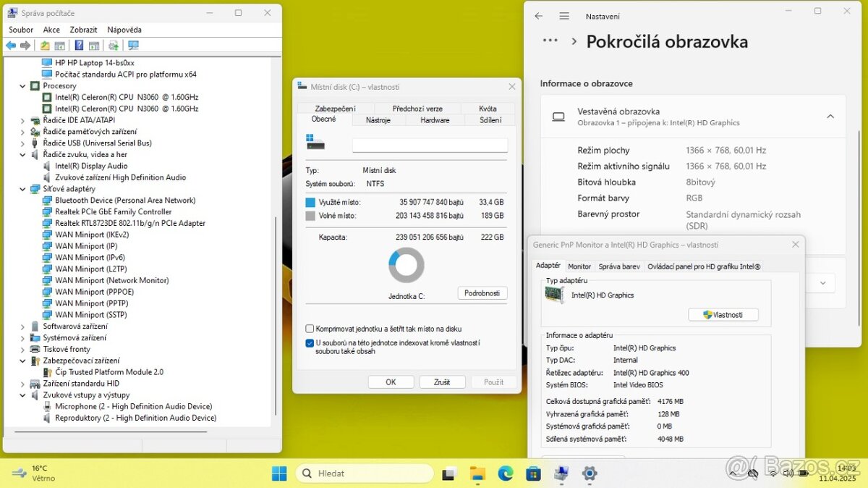Launch File Explorer from the taskbar
Image resolution: width=868 pixels, height=488 pixels.
click(x=476, y=473)
